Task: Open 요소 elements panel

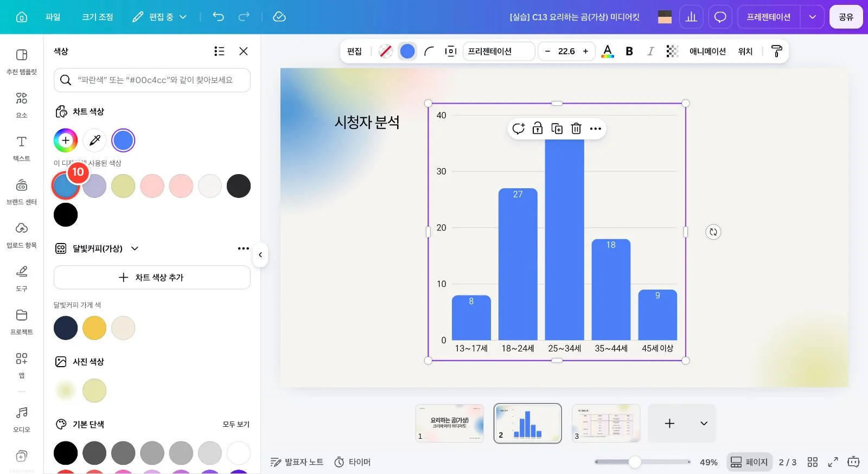Action: [22, 105]
